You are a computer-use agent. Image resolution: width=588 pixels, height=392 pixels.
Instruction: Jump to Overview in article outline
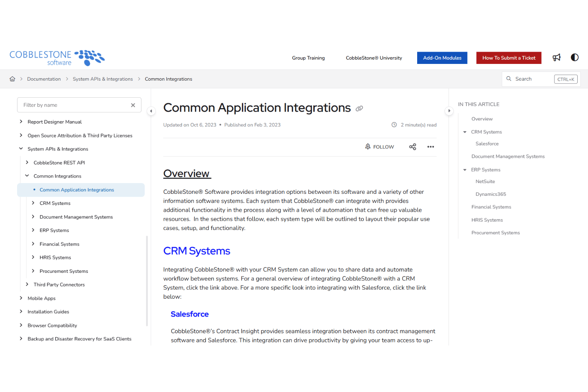pos(482,119)
